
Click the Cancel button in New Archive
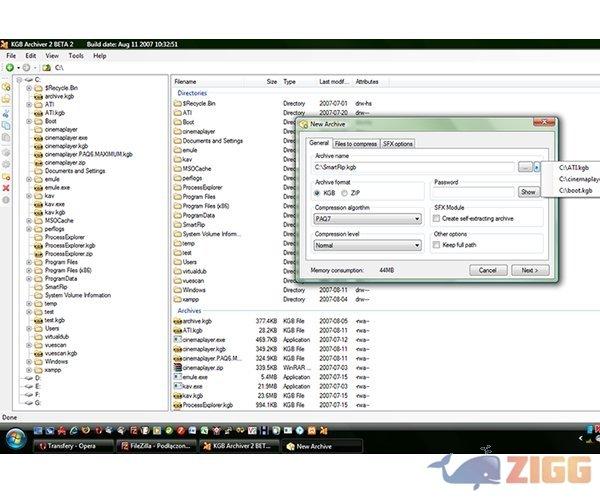(488, 270)
